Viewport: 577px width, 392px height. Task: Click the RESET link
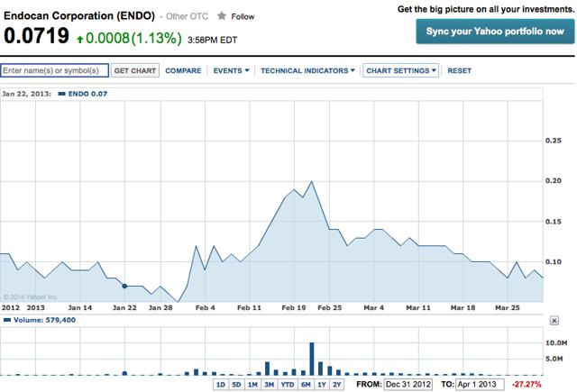pos(459,70)
